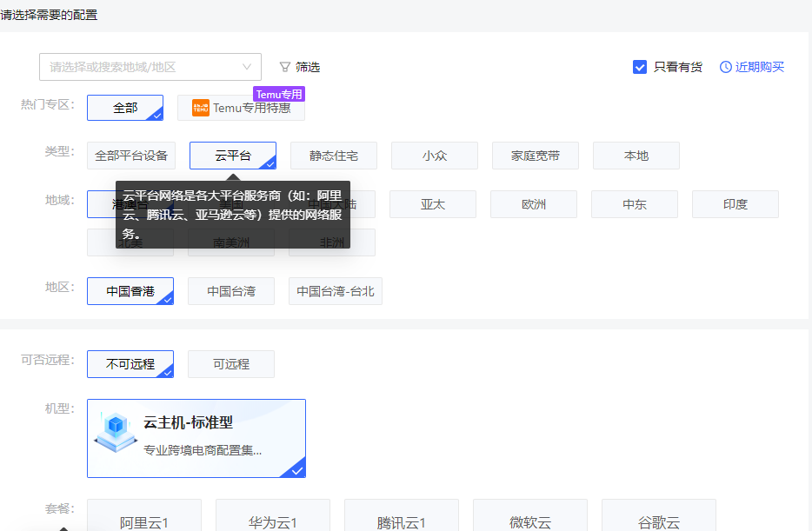Choose the 本地 type option
This screenshot has width=812, height=531.
[x=636, y=156]
